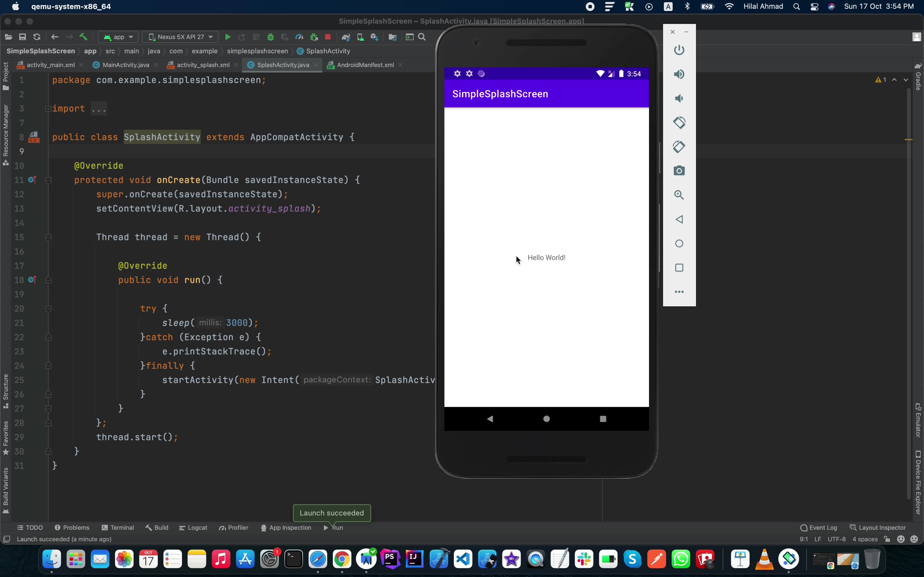Rotate the emulator left

tap(679, 123)
